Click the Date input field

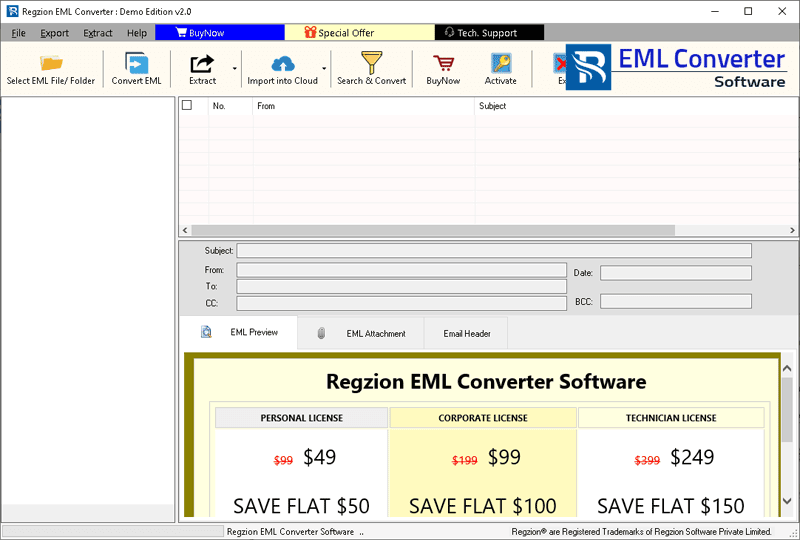click(x=676, y=273)
